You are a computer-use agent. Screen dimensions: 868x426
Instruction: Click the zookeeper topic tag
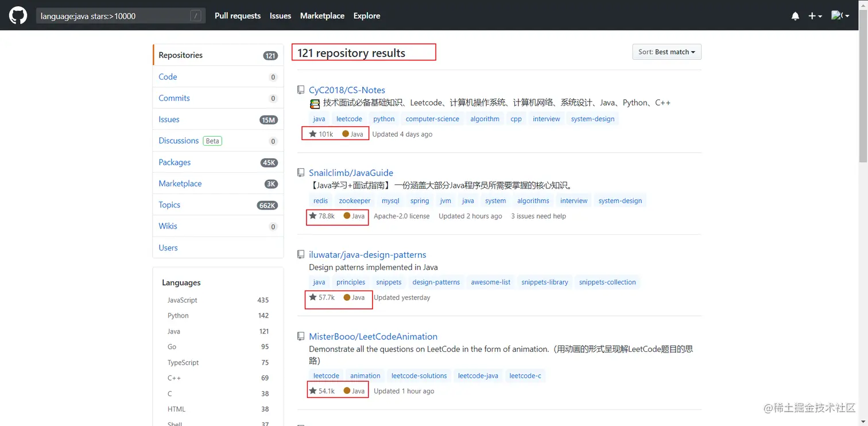tap(355, 201)
